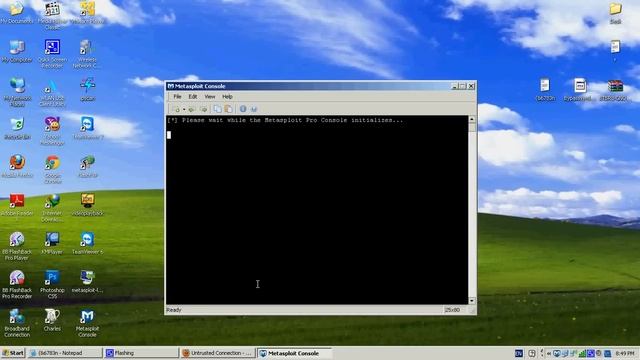Click the 25x80 size indicator in the status bar
Viewport: 640px width, 360px height.
(x=452, y=310)
